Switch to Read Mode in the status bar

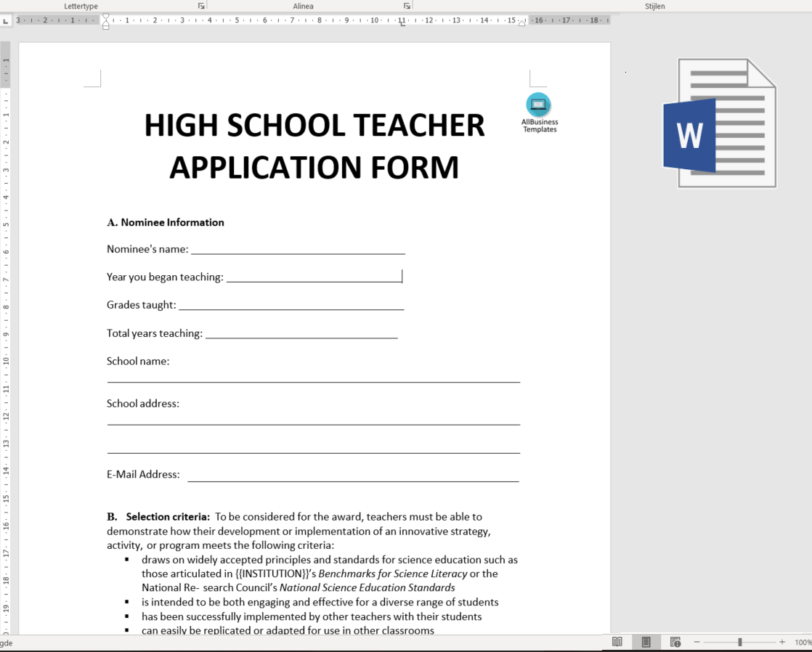(x=617, y=642)
